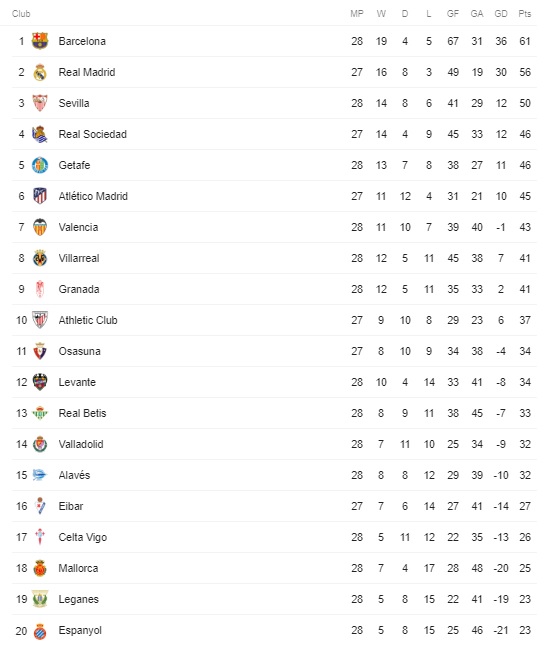Image resolution: width=549 pixels, height=655 pixels.
Task: Select the Alavés logo icon
Action: tap(40, 475)
